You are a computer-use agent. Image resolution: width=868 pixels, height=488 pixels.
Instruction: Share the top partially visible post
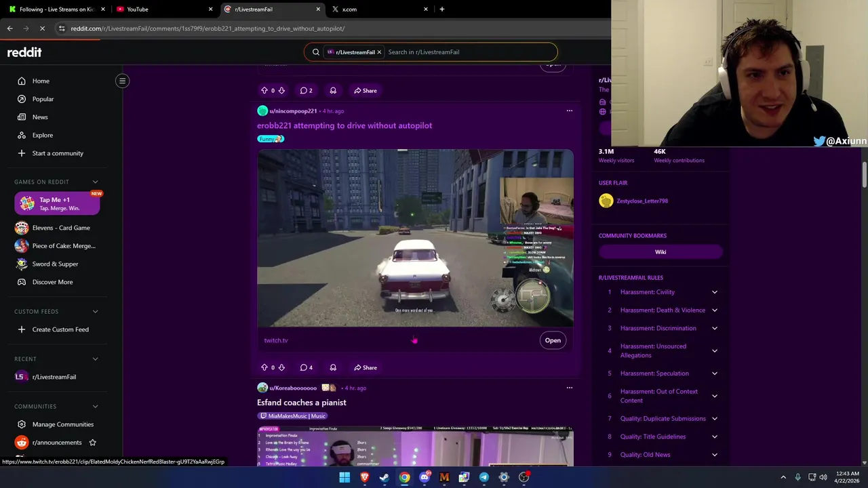365,90
